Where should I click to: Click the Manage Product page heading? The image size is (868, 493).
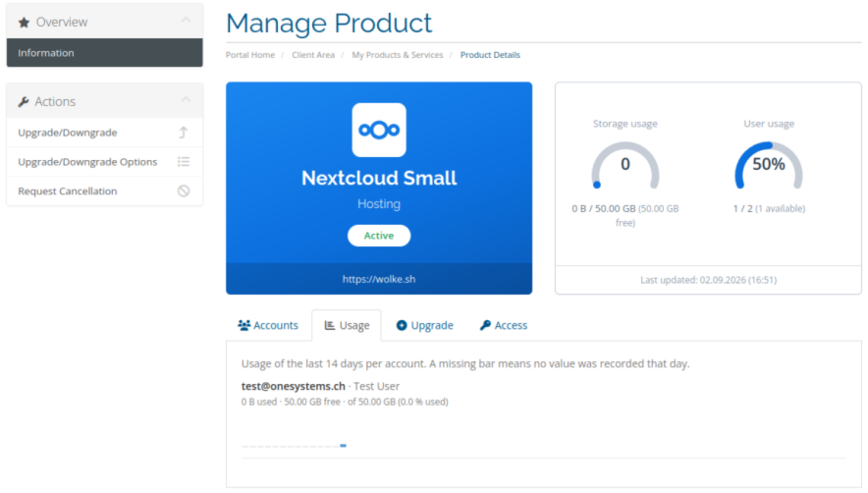click(329, 23)
